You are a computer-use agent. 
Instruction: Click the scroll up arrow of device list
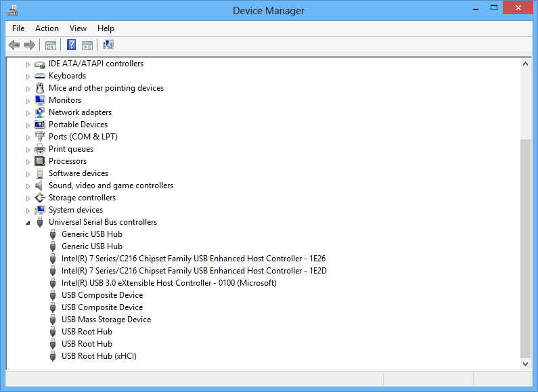pyautogui.click(x=525, y=64)
